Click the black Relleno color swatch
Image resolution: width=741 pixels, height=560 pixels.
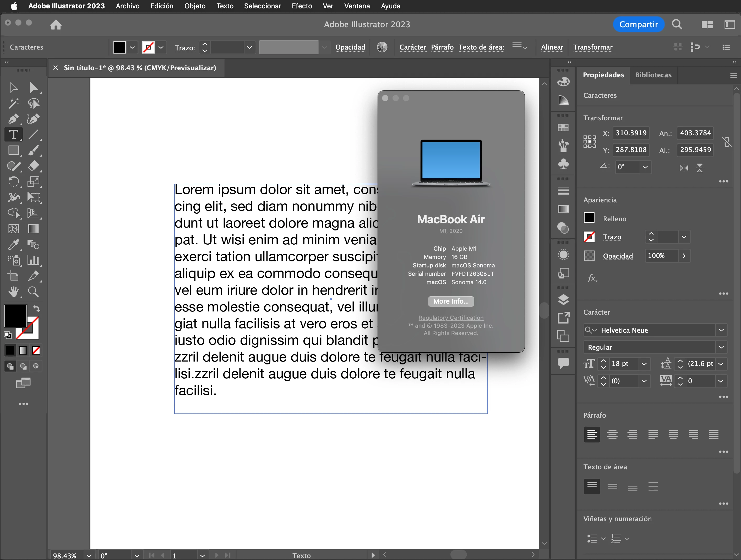[589, 218]
